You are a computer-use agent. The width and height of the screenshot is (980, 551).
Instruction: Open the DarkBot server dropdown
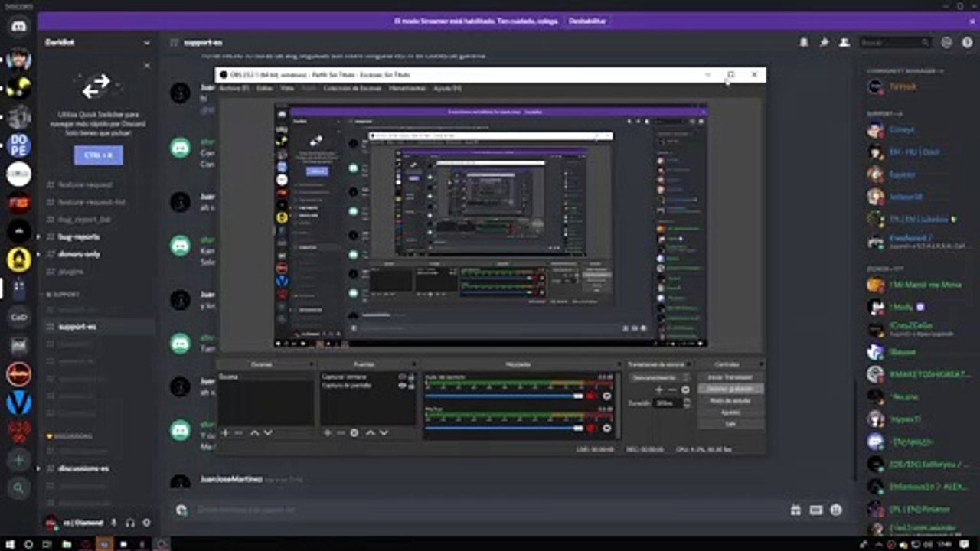(147, 43)
